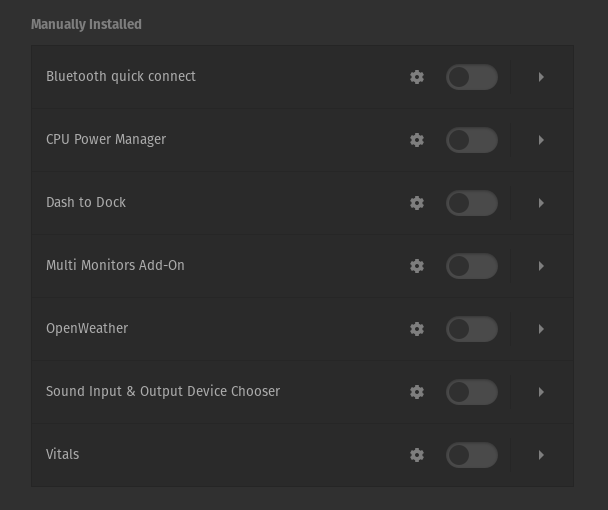608x510 pixels.
Task: Switch on the Vitals extension
Action: [x=472, y=455]
